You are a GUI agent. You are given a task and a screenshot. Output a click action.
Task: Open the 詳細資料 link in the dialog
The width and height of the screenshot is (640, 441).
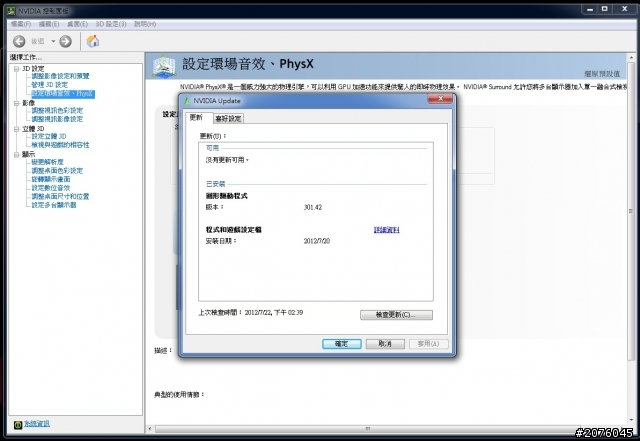387,230
